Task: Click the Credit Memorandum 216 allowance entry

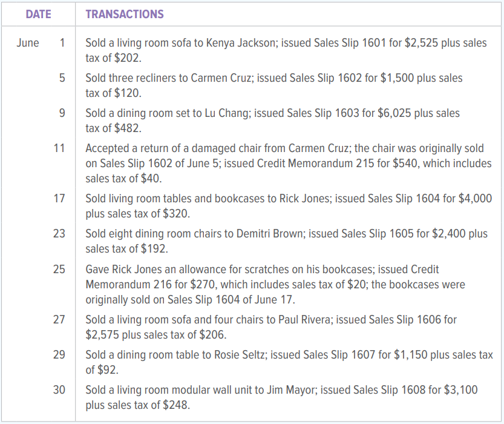Action: (x=275, y=284)
